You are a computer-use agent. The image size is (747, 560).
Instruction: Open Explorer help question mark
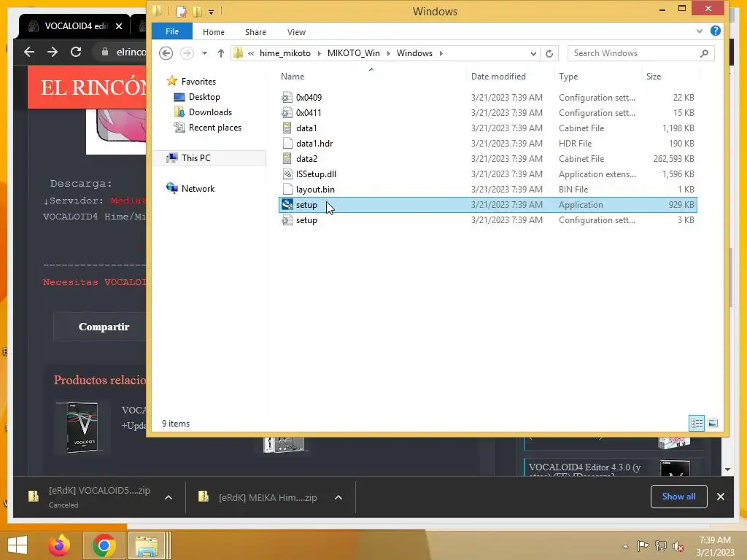tap(715, 31)
